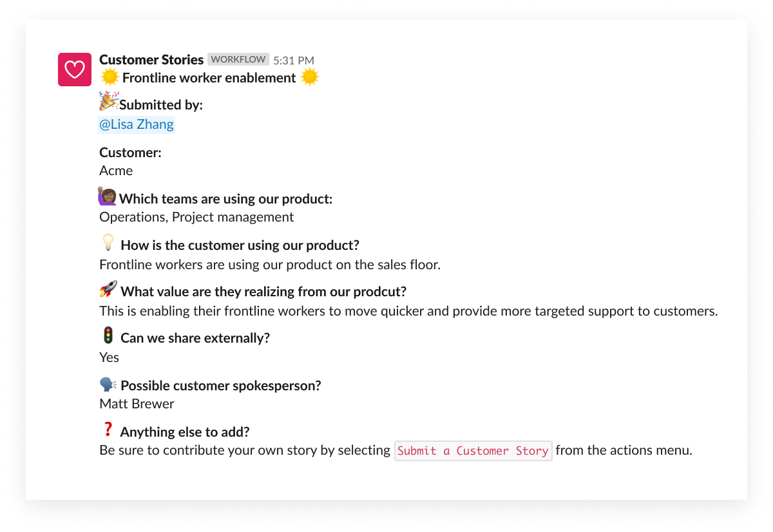
Task: Click the Operations, Project management text
Action: [196, 217]
